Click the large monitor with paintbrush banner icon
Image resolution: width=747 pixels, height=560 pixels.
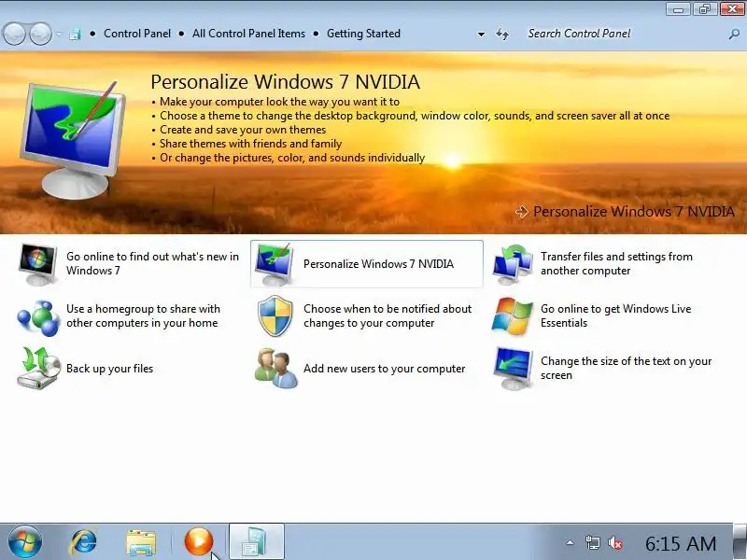pos(73,139)
